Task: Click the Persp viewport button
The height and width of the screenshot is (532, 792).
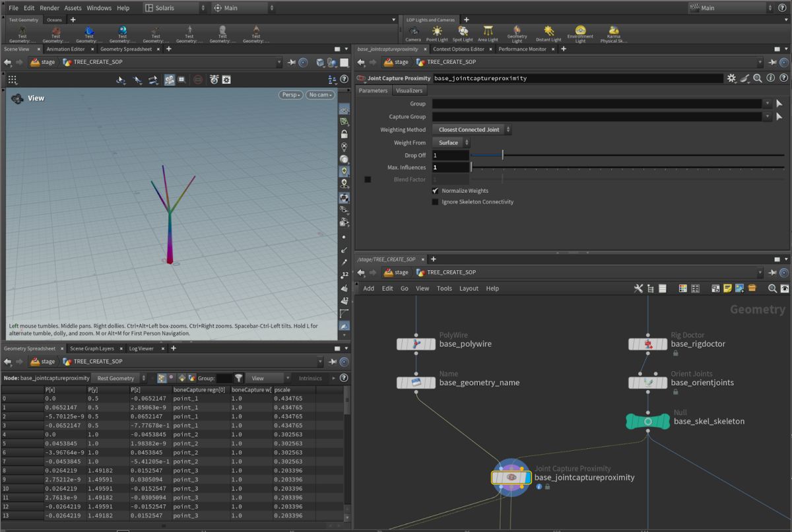Action: point(290,95)
